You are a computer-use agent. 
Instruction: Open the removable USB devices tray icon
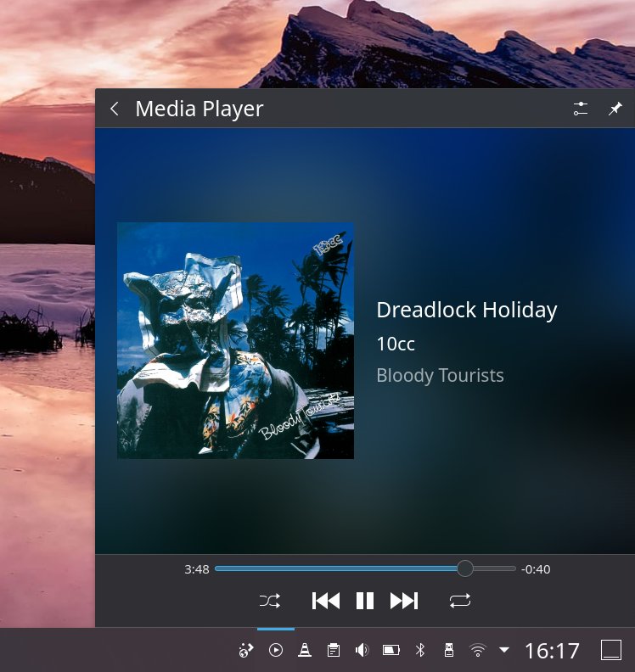[x=448, y=650]
